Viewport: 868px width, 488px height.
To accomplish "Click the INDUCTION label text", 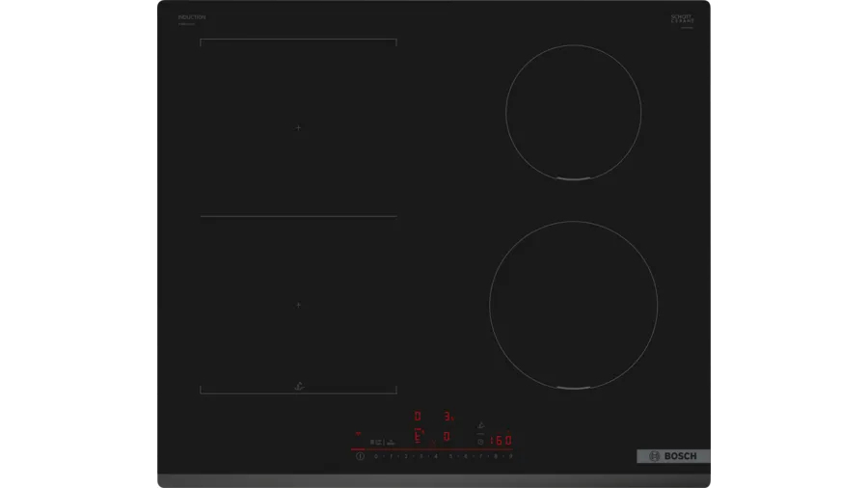I will (192, 17).
